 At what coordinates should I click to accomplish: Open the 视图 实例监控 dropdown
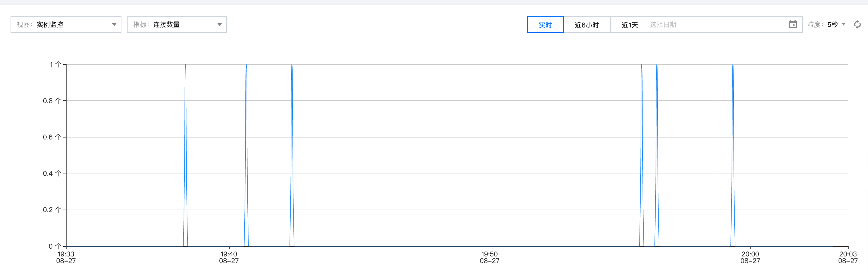66,25
